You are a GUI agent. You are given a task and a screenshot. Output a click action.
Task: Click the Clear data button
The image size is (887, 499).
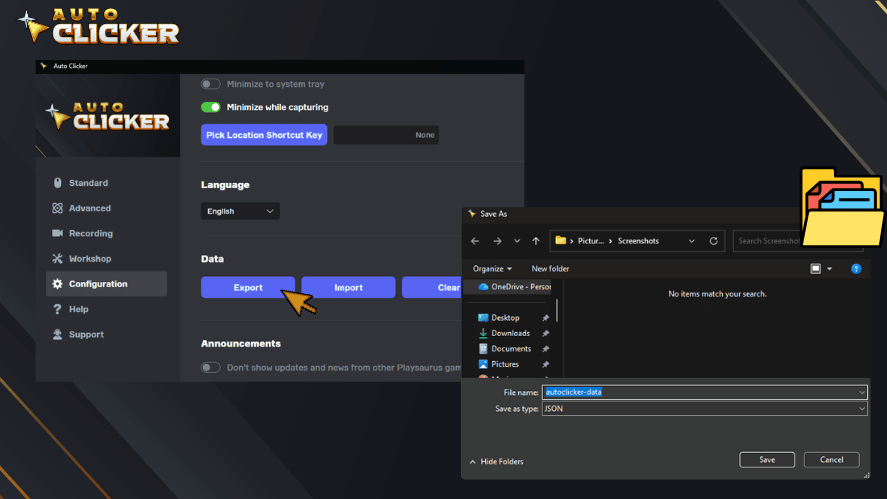[x=433, y=287]
